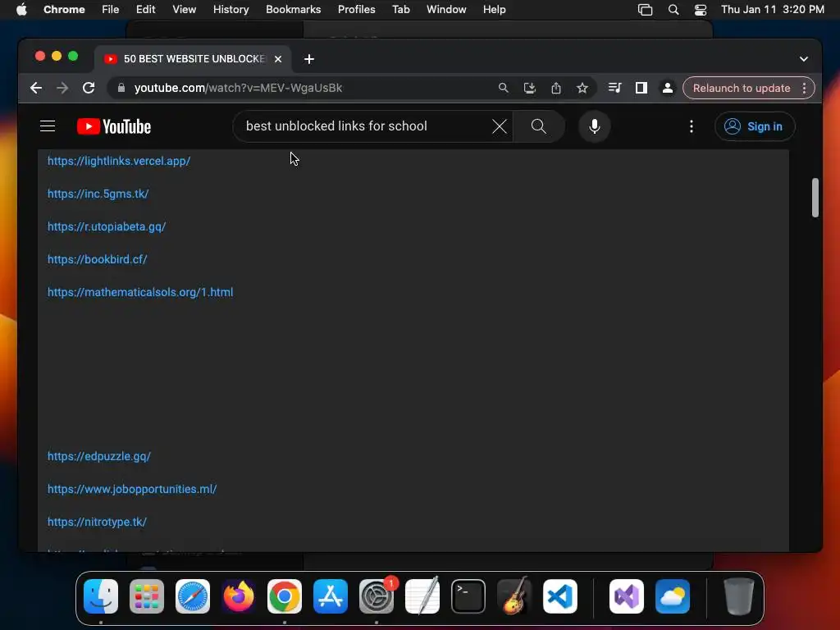Viewport: 840px width, 630px height.
Task: Bookmark this page with the star icon
Action: click(x=582, y=88)
